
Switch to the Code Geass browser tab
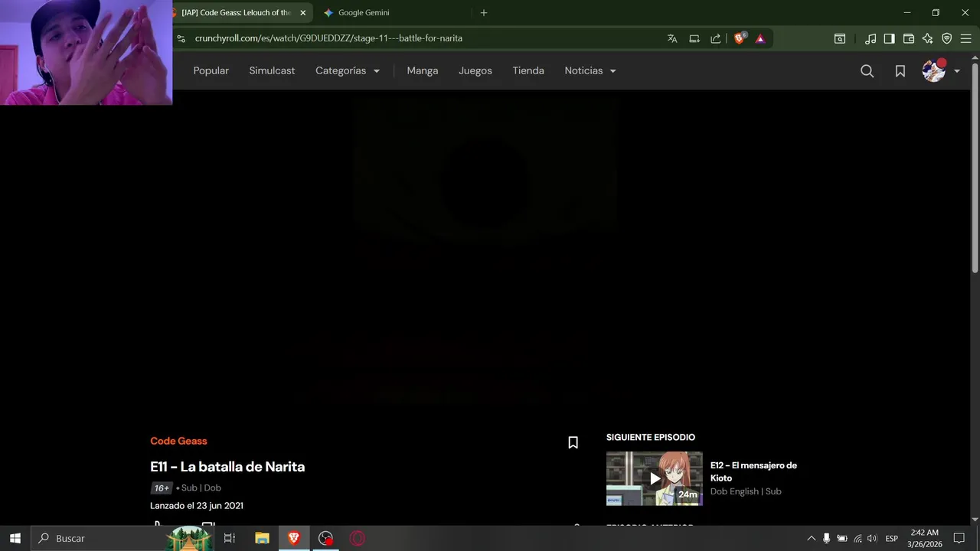(x=236, y=13)
